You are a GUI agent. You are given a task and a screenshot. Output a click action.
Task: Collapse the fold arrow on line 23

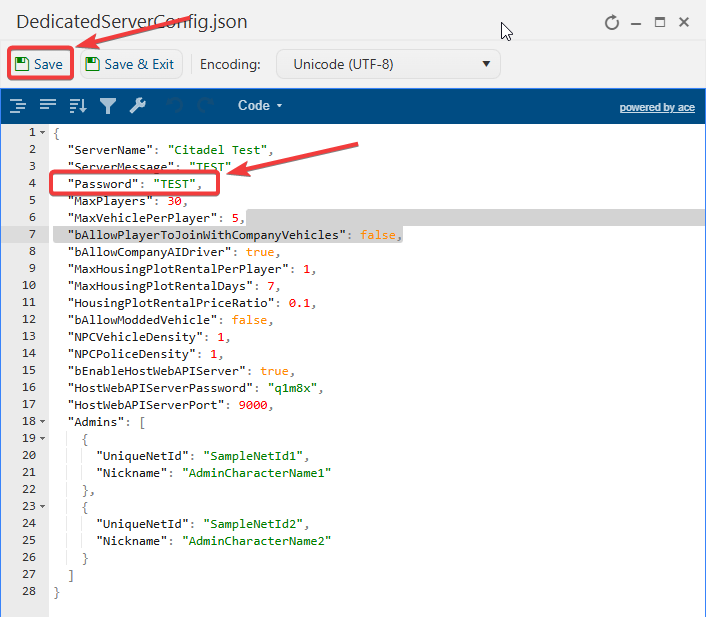point(42,507)
